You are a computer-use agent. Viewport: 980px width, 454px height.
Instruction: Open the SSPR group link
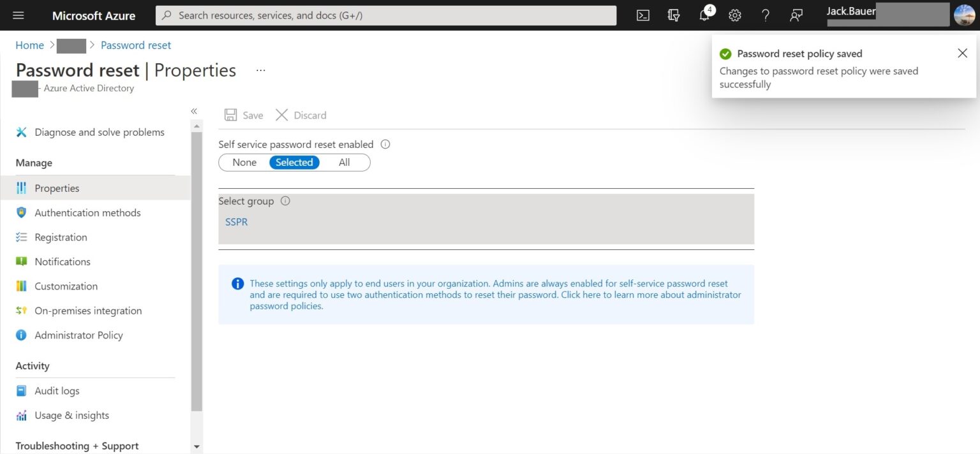pyautogui.click(x=236, y=221)
